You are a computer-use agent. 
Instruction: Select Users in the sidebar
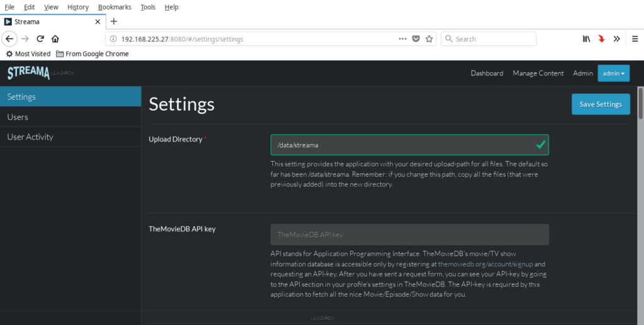click(70, 117)
